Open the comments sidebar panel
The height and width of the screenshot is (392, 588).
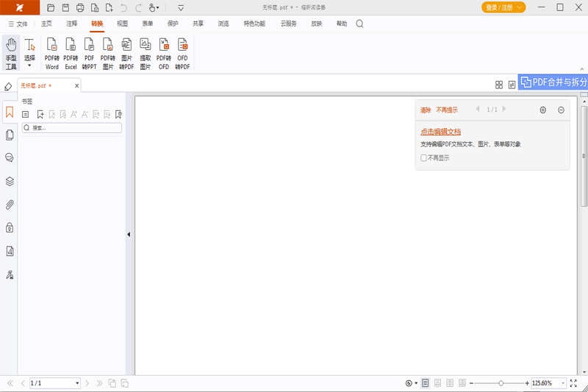pos(10,158)
